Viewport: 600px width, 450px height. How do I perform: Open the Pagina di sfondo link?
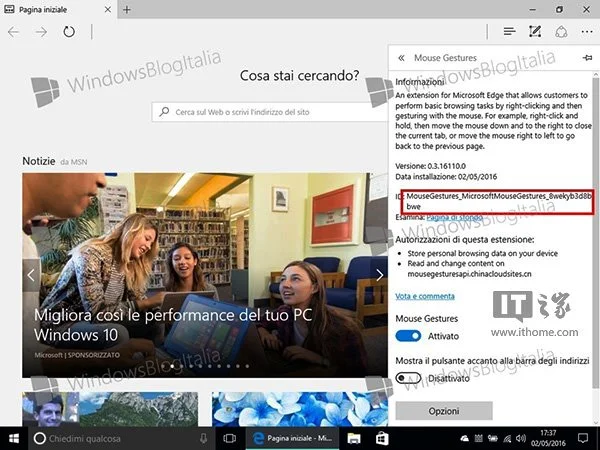454,217
